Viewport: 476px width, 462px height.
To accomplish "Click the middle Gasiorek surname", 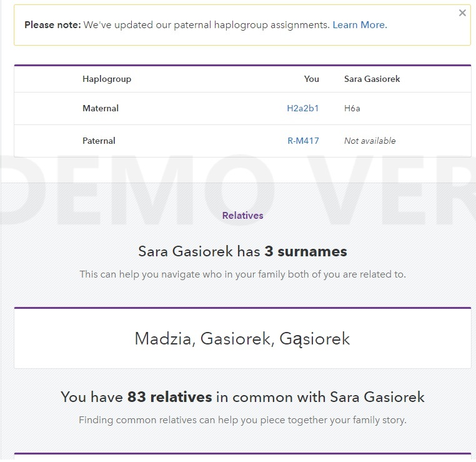I will (236, 339).
